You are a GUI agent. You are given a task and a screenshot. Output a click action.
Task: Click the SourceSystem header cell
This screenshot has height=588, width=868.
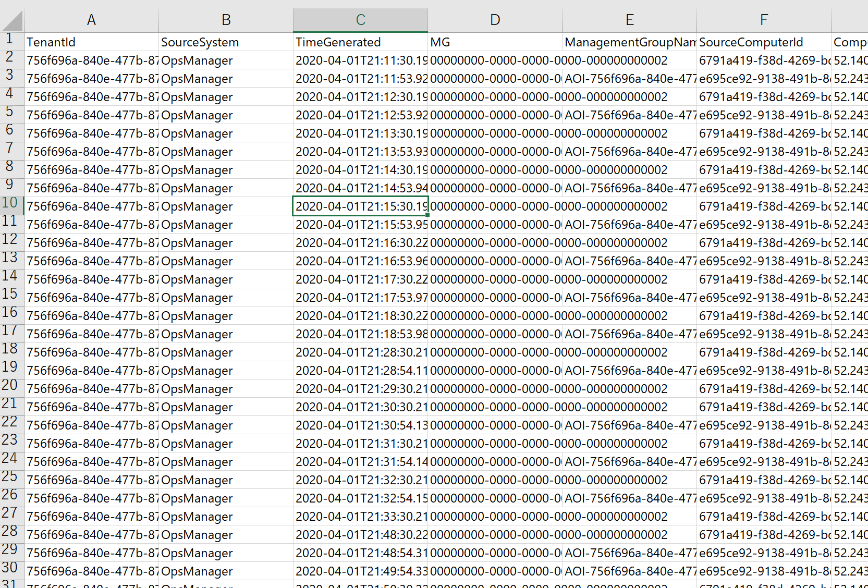(x=226, y=42)
